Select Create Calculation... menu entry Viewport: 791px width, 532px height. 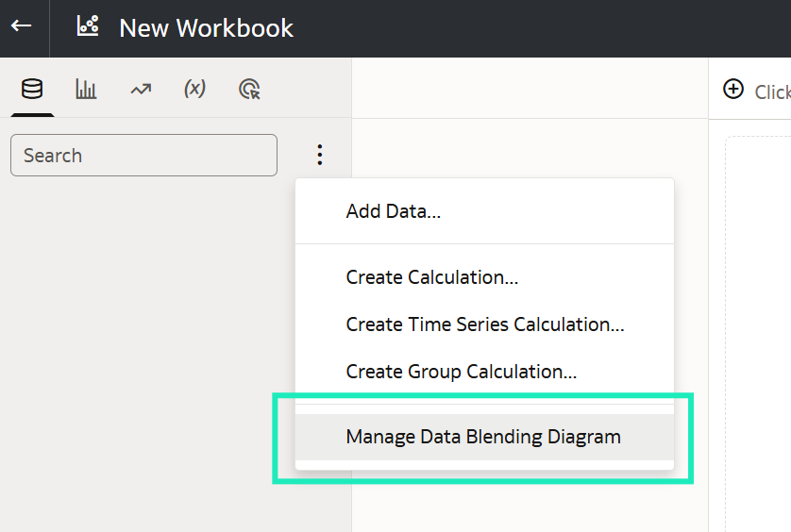[484, 277]
